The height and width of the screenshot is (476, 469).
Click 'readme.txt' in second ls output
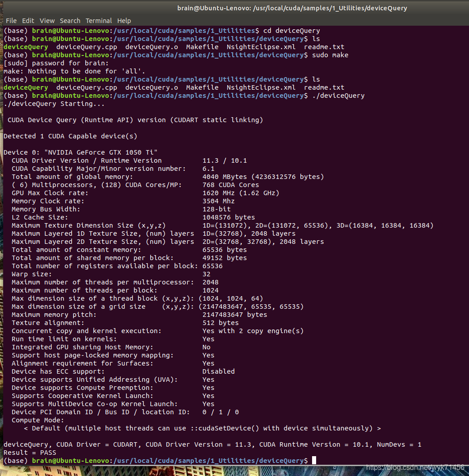324,87
